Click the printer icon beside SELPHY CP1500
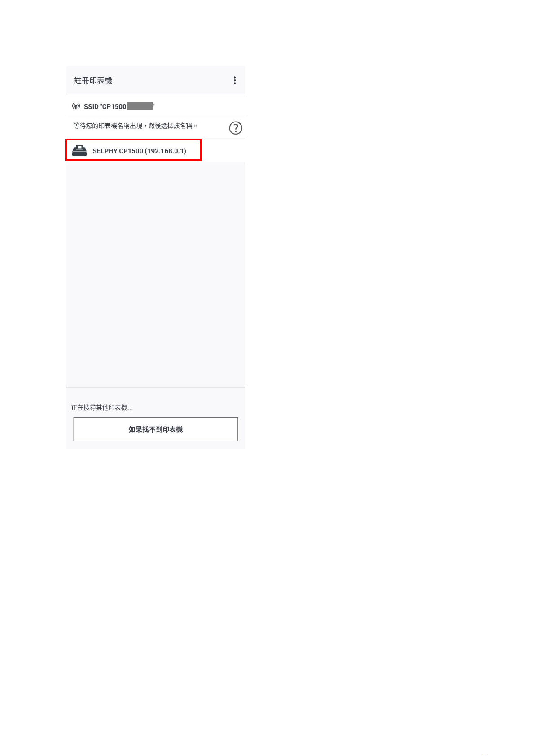Viewport: 535px width, 756px height. tap(79, 151)
